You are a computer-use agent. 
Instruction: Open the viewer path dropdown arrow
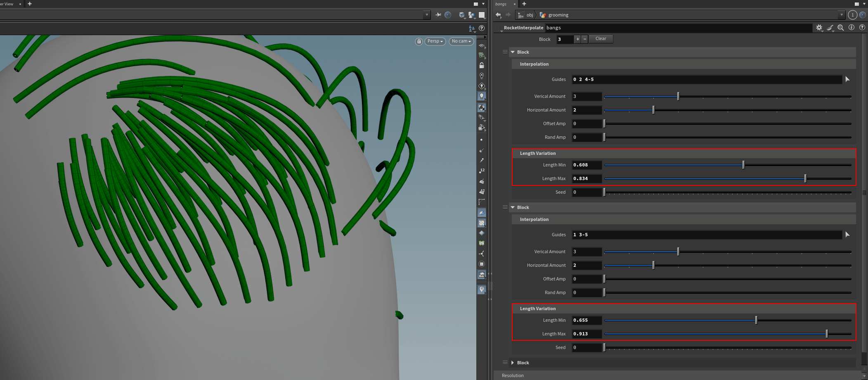click(x=427, y=15)
